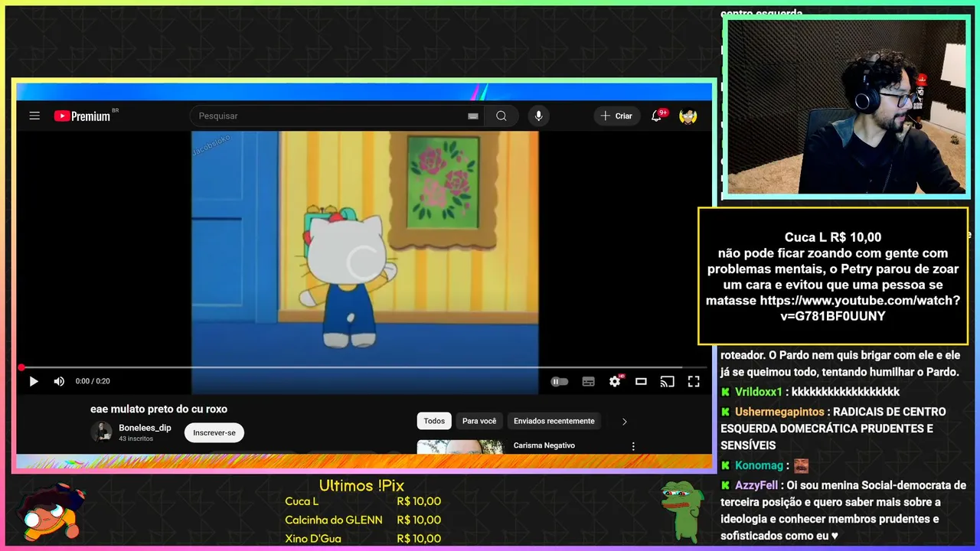Click the Konomag username in chat

[x=759, y=465]
